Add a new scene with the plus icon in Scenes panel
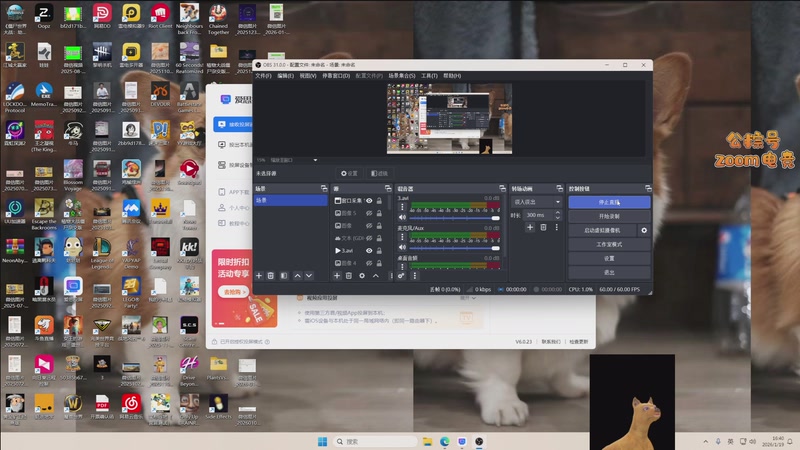 259,276
